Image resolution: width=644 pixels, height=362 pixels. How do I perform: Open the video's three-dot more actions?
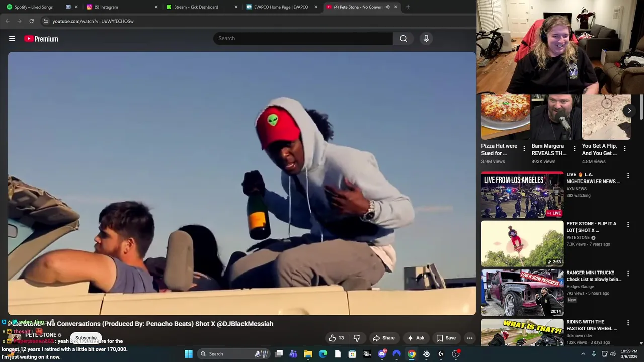coord(469,338)
